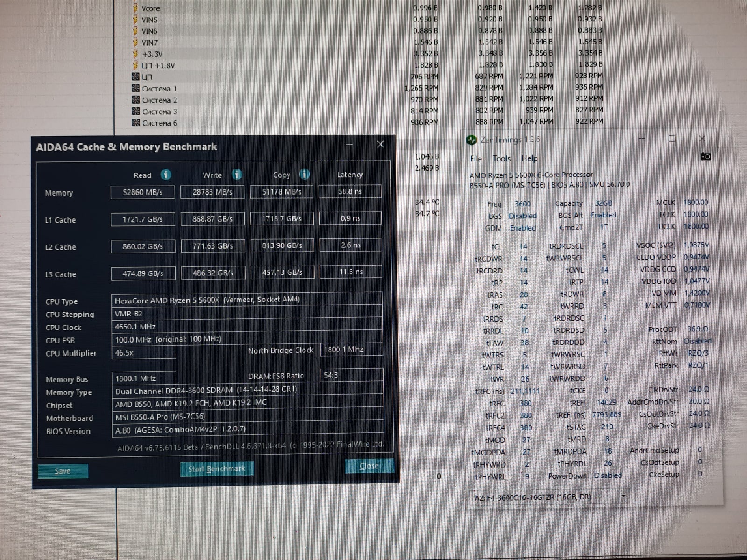Click the Система 2 fan icon
This screenshot has width=747, height=560.
(136, 100)
